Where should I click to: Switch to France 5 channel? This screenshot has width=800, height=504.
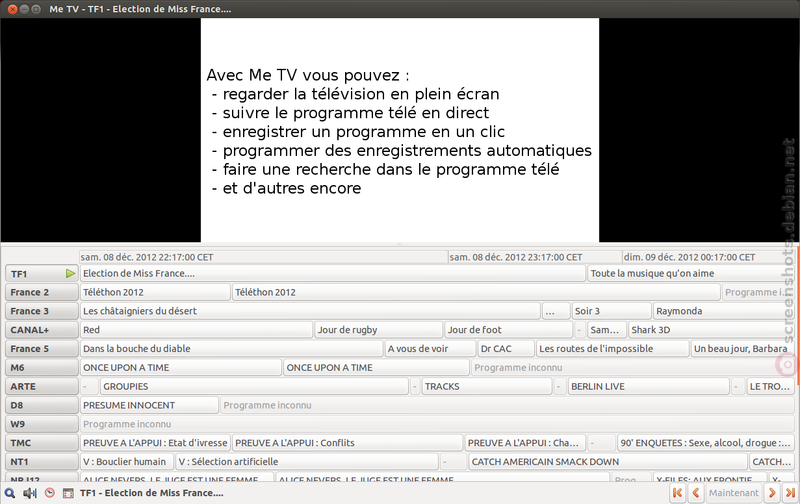(41, 349)
